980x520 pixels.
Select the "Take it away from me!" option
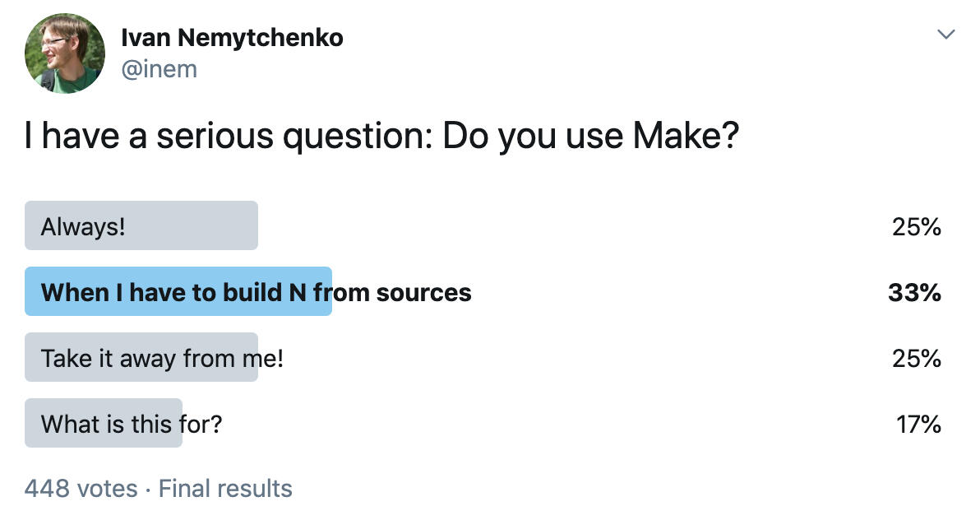coord(161,358)
